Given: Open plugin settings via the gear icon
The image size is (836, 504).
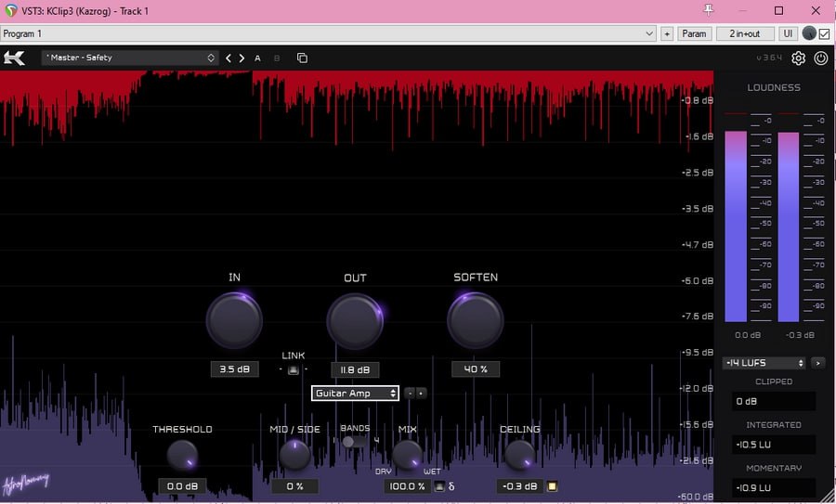Looking at the screenshot, I should pos(798,58).
